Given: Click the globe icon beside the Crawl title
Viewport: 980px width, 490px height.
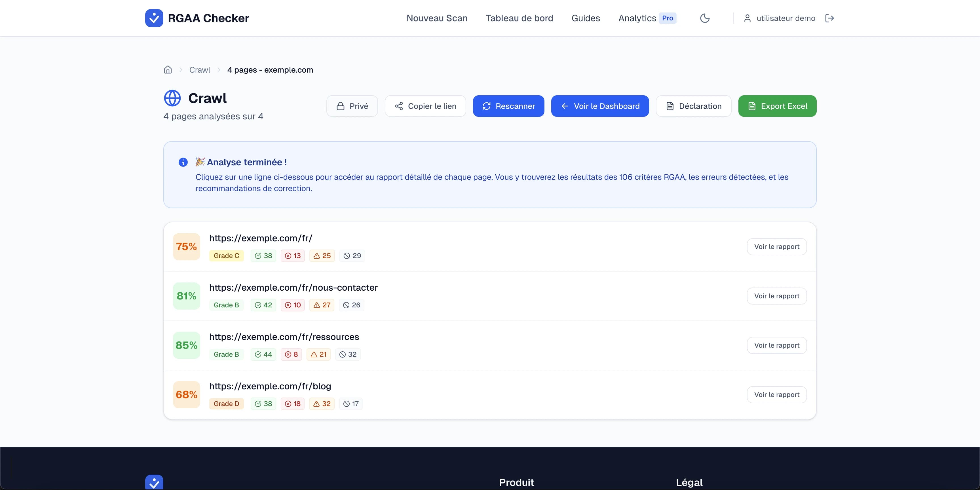Looking at the screenshot, I should coord(172,98).
